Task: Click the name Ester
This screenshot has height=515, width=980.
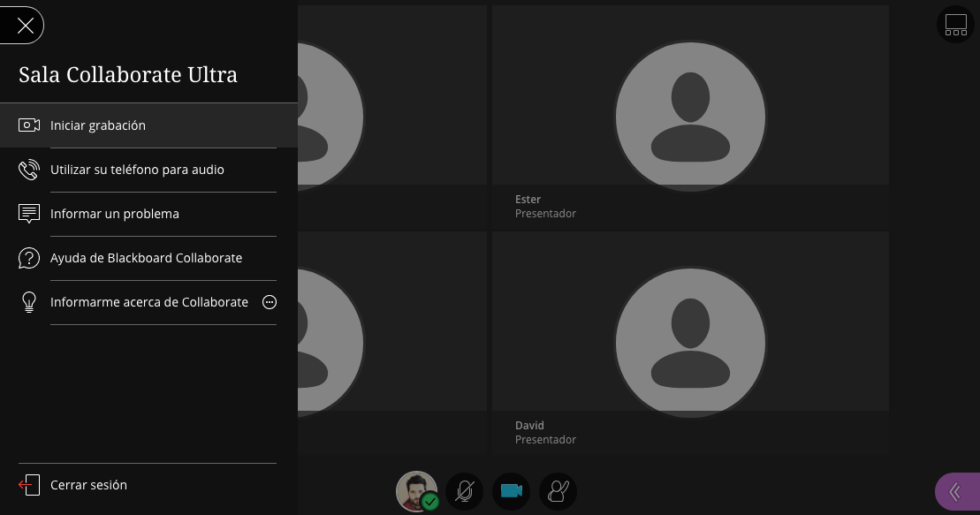Action: pyautogui.click(x=528, y=200)
